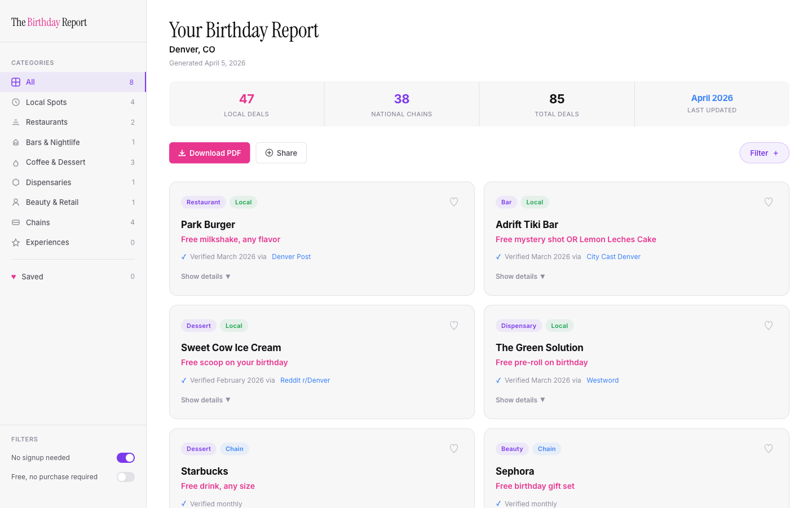Image resolution: width=812 pixels, height=508 pixels.
Task: Click the heart on the Starbucks card
Action: click(454, 449)
